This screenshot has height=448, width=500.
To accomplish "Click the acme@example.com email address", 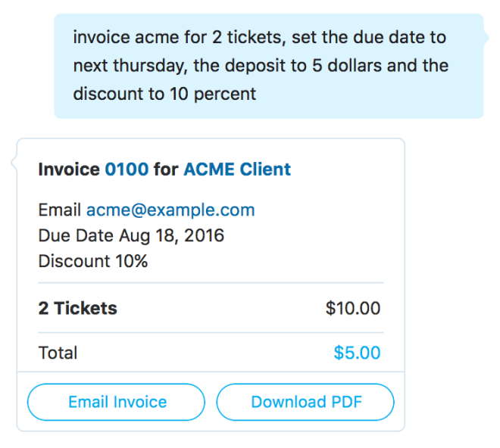I will pyautogui.click(x=170, y=210).
